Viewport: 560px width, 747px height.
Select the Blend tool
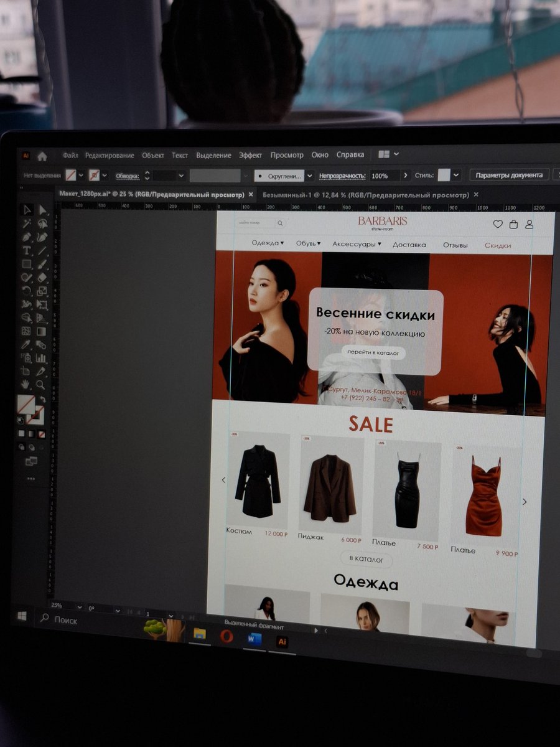[x=40, y=344]
